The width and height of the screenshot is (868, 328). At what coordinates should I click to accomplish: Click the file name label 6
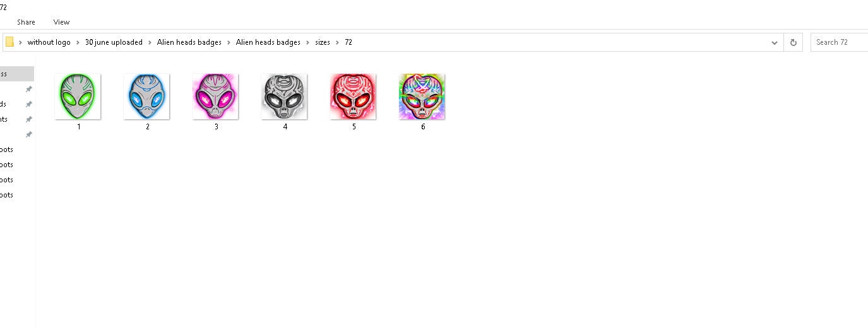[x=423, y=127]
